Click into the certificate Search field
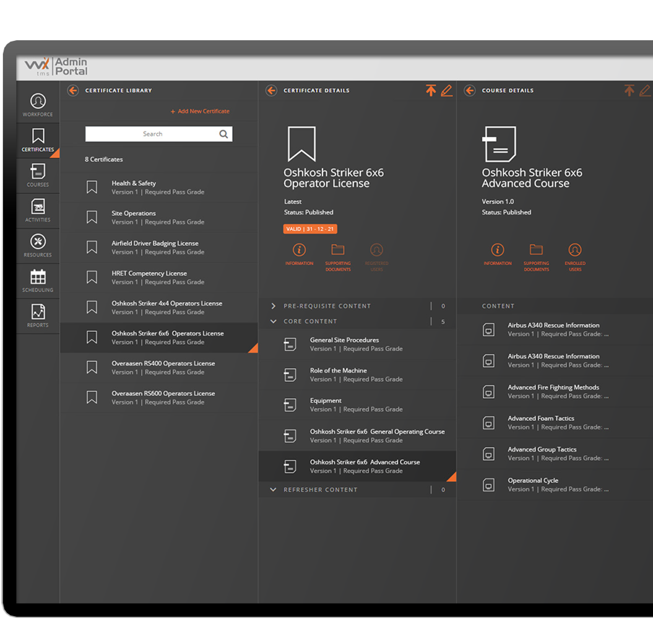The image size is (653, 644). click(x=158, y=134)
